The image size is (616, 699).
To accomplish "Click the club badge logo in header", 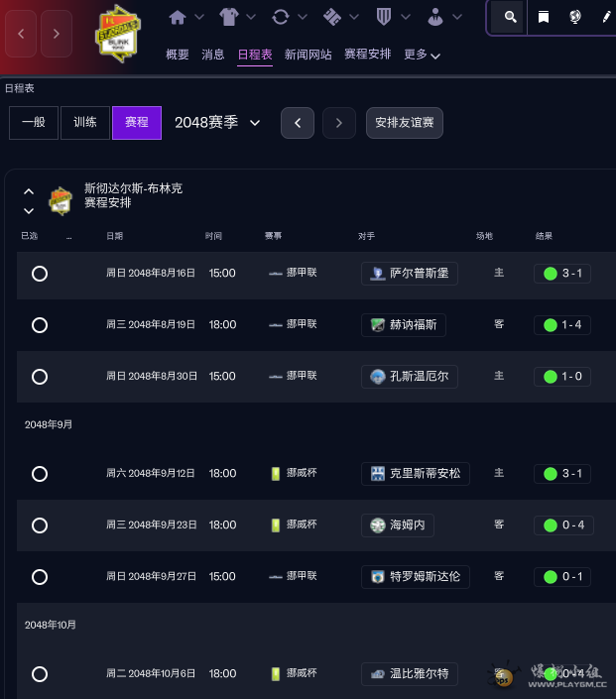I will tap(118, 34).
